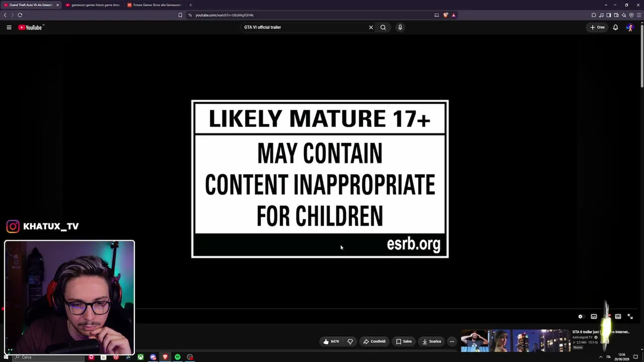Open the Windows notification center
The image size is (644, 362).
(635, 357)
